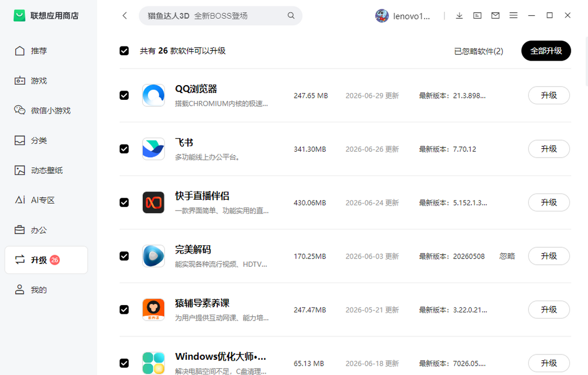Viewport: 588px width, 375px height.
Task: Click the feedback message icon in title bar
Action: (x=477, y=16)
